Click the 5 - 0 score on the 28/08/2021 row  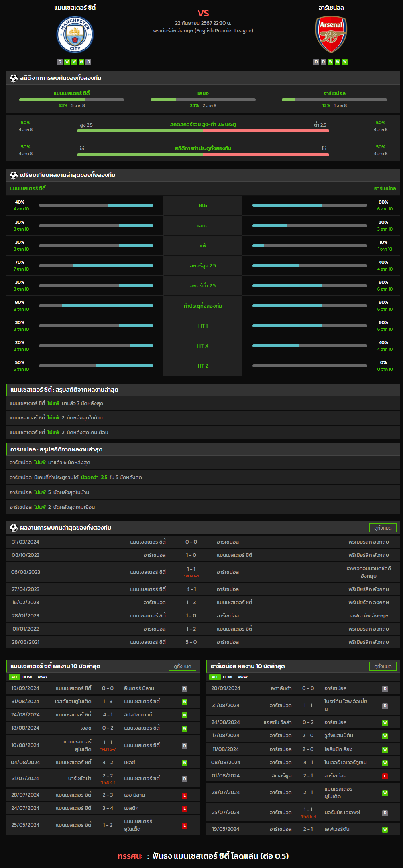point(191,642)
